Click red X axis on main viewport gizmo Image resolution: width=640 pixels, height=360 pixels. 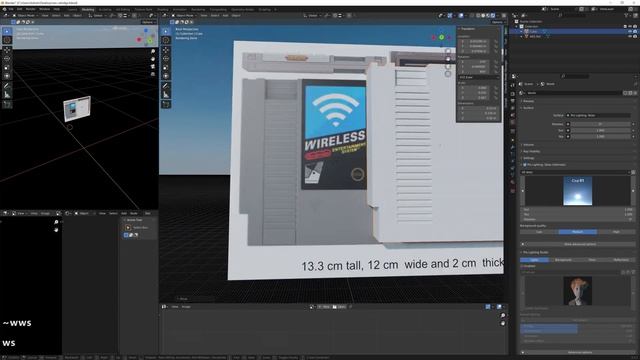433,38
